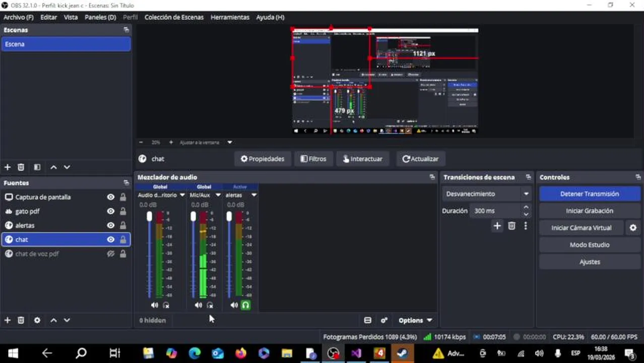
Task: Open Vista menu
Action: [x=71, y=17]
